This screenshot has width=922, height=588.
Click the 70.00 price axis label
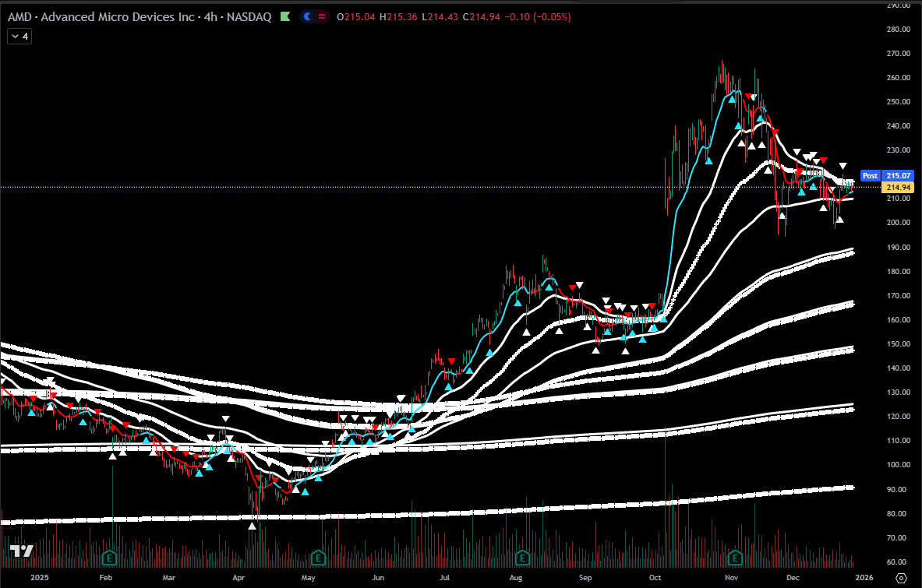pos(899,537)
